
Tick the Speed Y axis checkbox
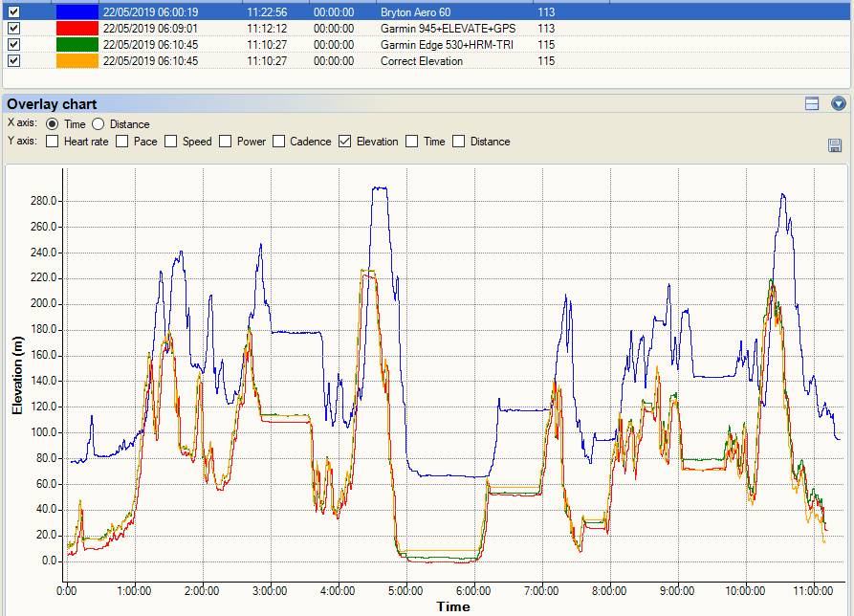(171, 142)
